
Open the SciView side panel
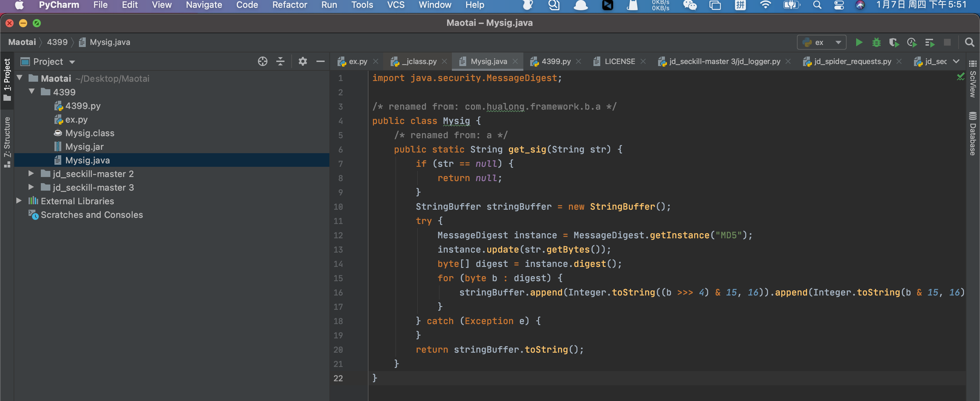tap(973, 79)
